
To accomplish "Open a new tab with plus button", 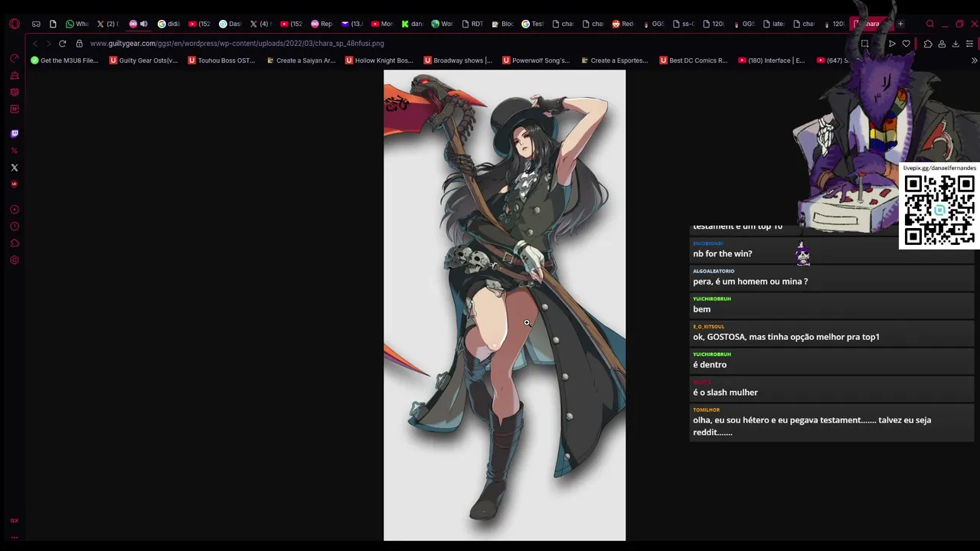I will [900, 24].
